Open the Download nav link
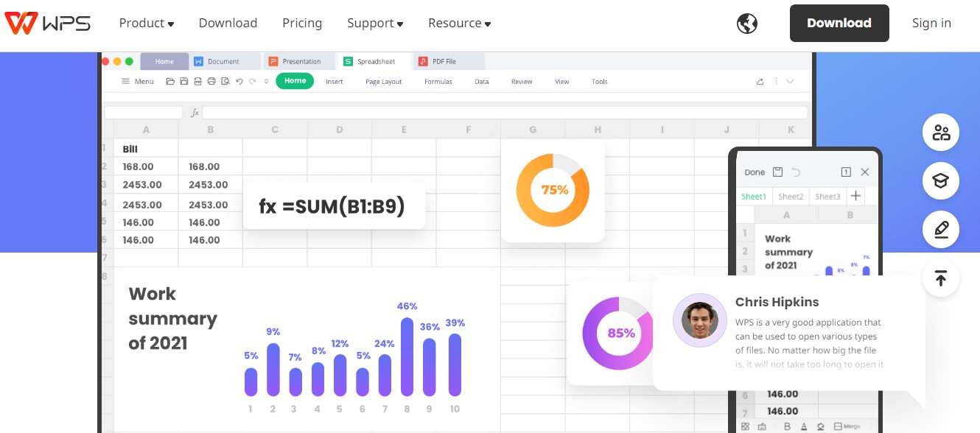The height and width of the screenshot is (433, 980). tap(228, 23)
